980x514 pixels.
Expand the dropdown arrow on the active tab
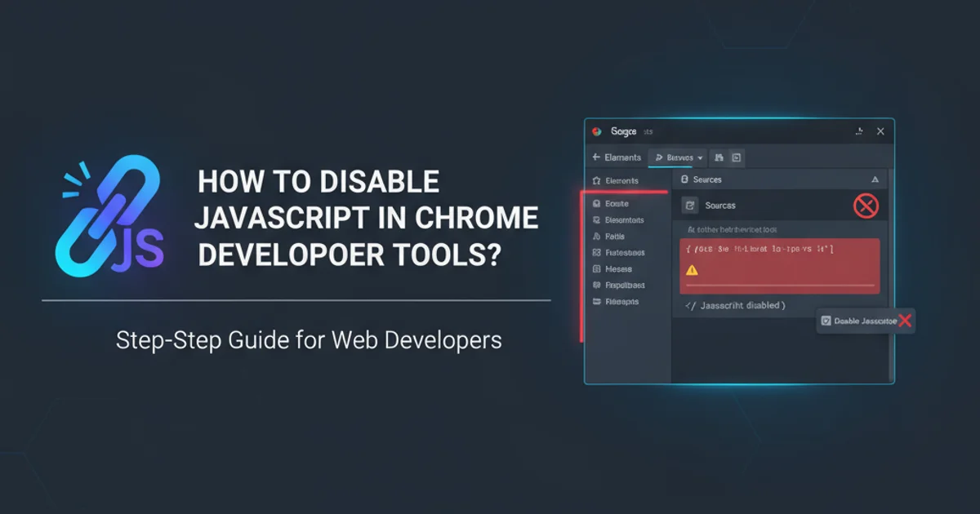tap(701, 157)
